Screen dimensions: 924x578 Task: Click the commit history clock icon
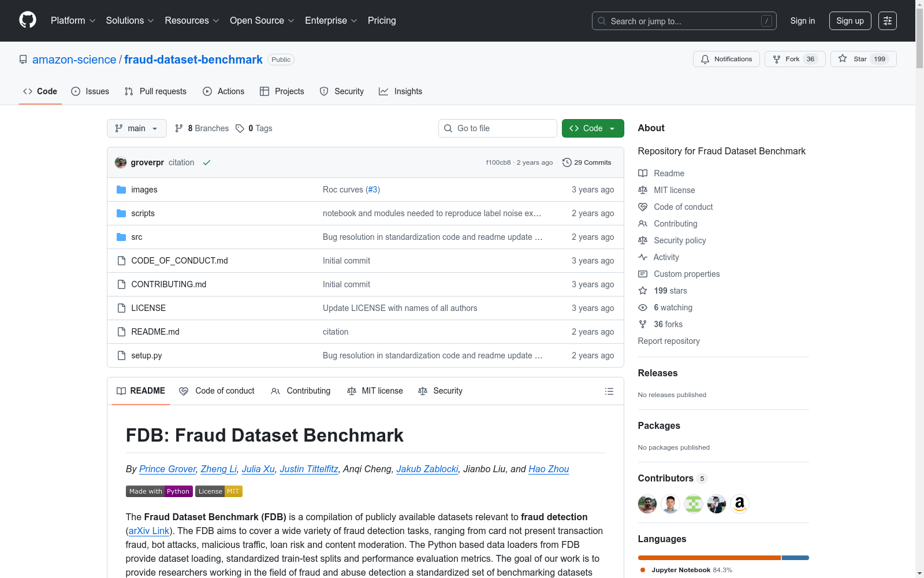click(567, 162)
